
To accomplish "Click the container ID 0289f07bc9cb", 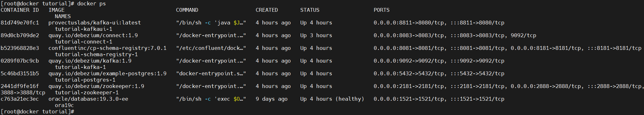I will 20,61.
